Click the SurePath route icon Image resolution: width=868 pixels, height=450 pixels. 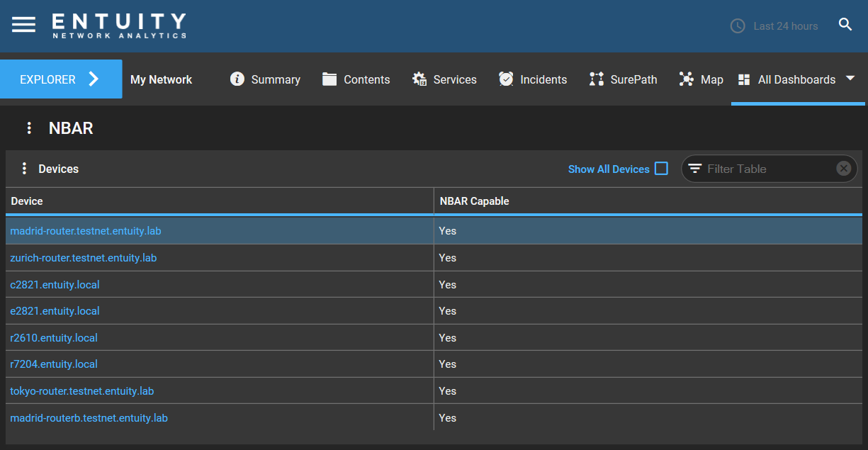pos(596,79)
